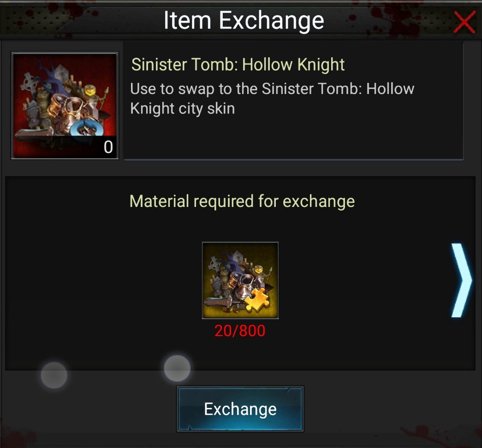Image resolution: width=482 pixels, height=448 pixels.
Task: Tap the leftmost gray touch circle
Action: pos(54,375)
